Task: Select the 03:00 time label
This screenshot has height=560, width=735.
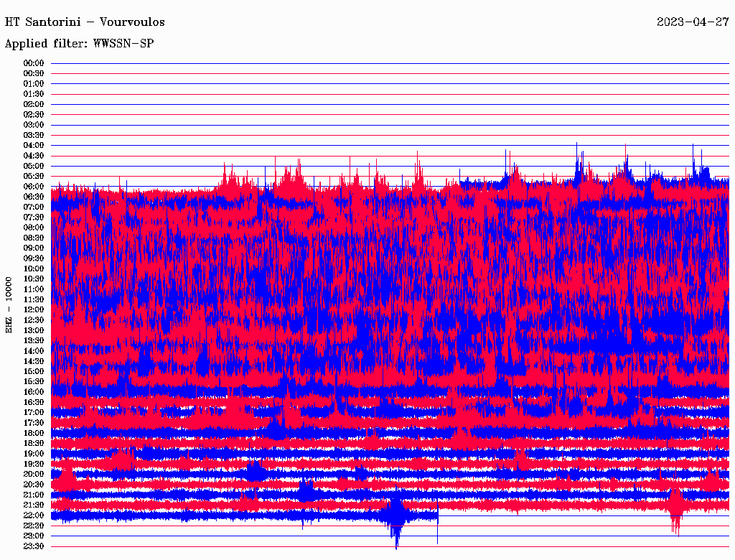Action: point(34,125)
